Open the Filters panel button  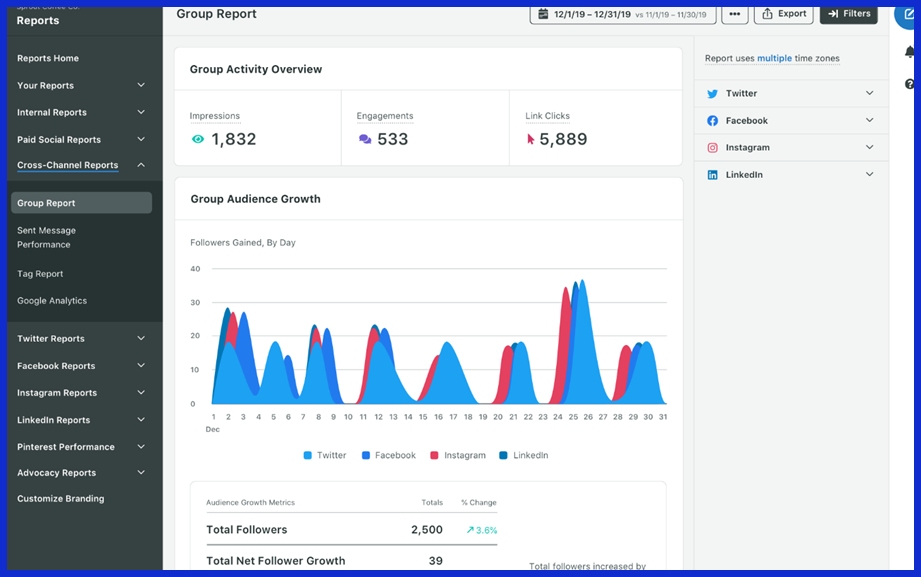point(849,14)
